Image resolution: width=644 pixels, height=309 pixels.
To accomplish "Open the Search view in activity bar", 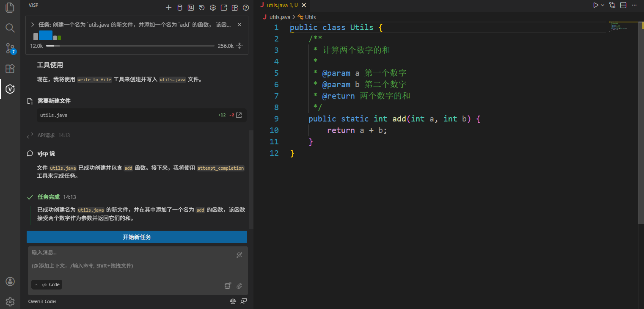I will (x=10, y=28).
